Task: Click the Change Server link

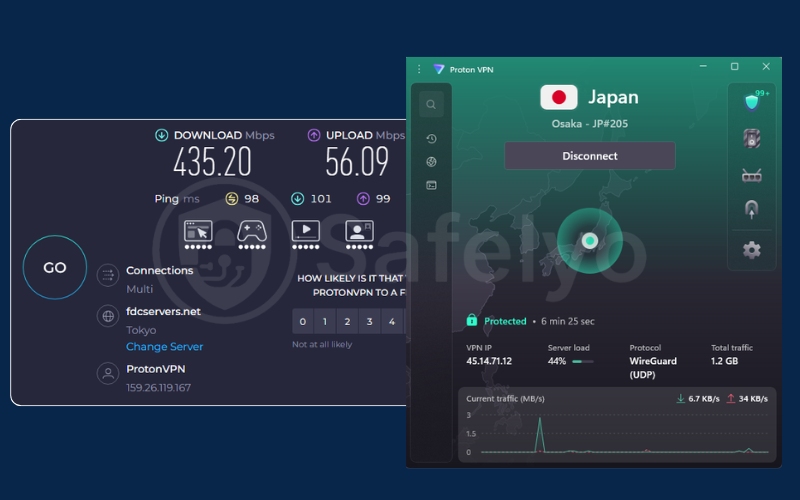Action: pos(164,346)
